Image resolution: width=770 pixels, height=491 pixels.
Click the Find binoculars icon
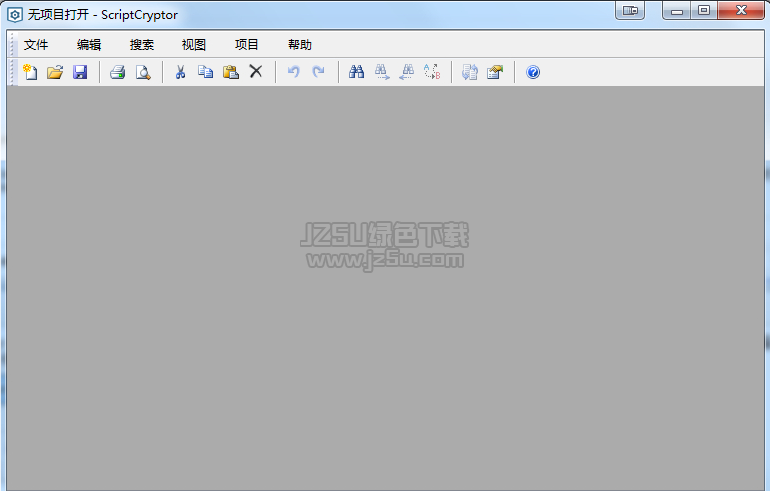[x=356, y=72]
